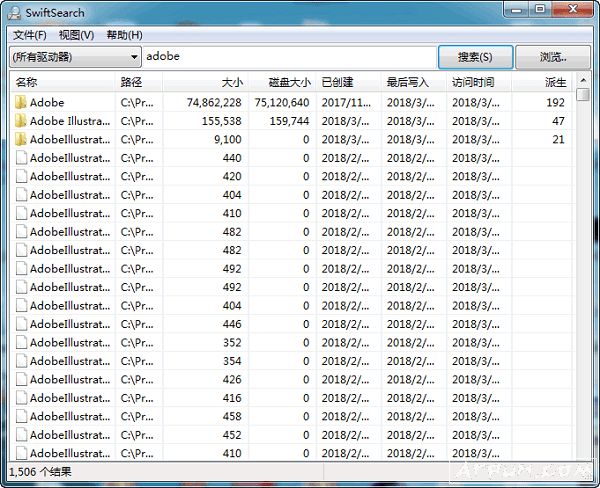Click size value 74,862,228
This screenshot has width=600, height=488.
tap(214, 103)
